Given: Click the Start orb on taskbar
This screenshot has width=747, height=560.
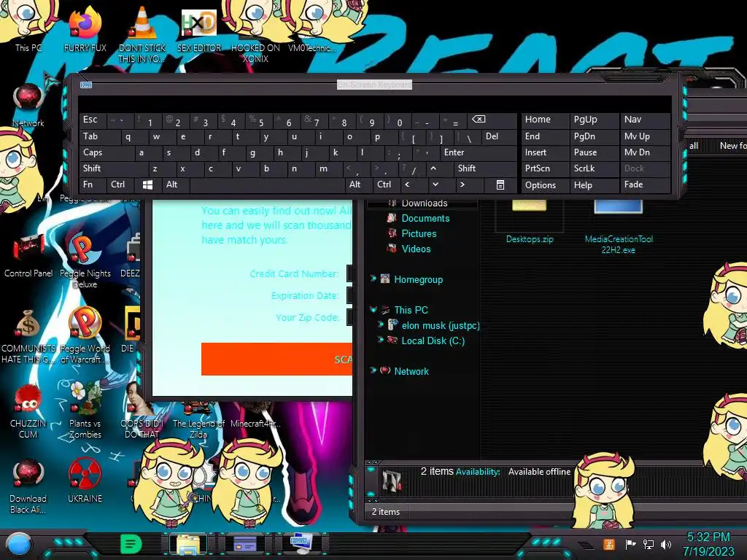Looking at the screenshot, I should (x=19, y=544).
